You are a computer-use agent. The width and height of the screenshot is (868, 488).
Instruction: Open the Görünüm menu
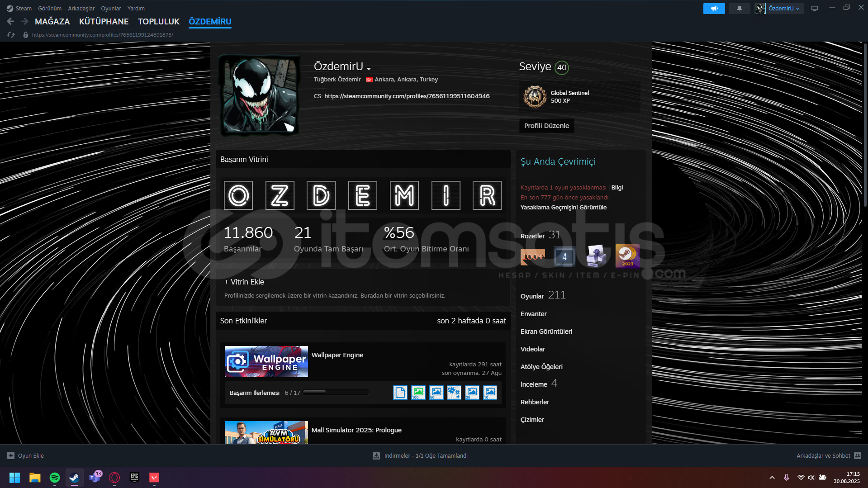(50, 9)
